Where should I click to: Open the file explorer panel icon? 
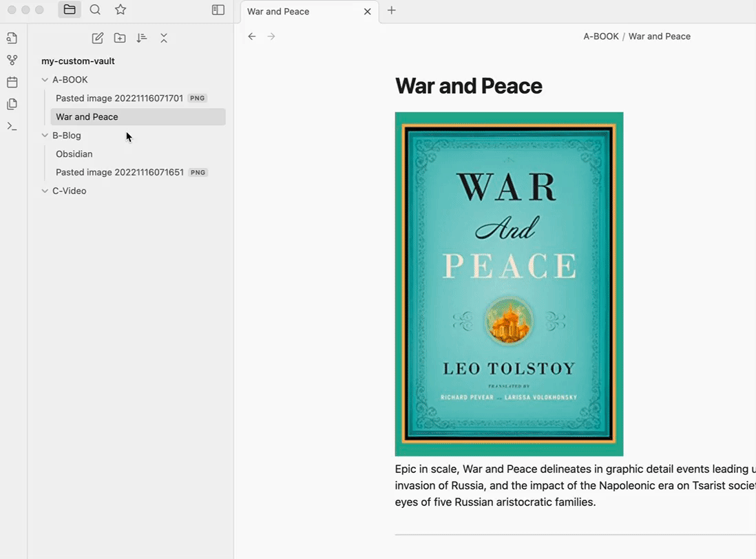(70, 10)
